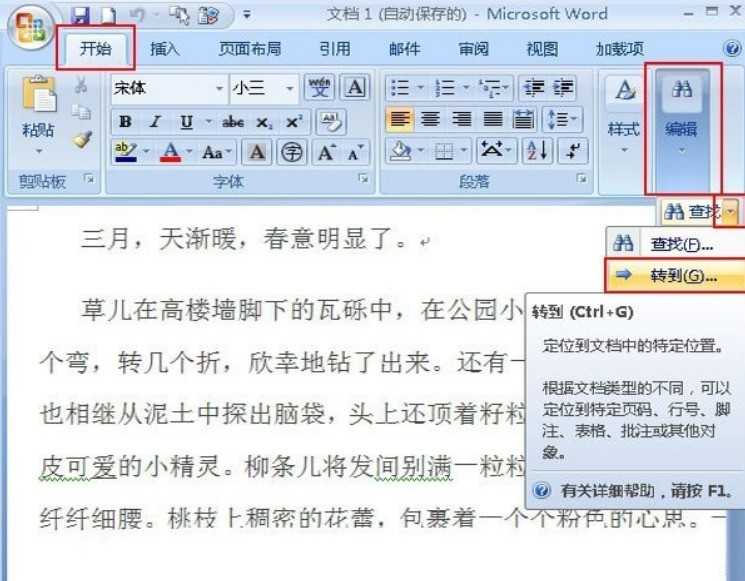Shrink font size with small A
This screenshot has height=581, width=745.
(x=355, y=152)
